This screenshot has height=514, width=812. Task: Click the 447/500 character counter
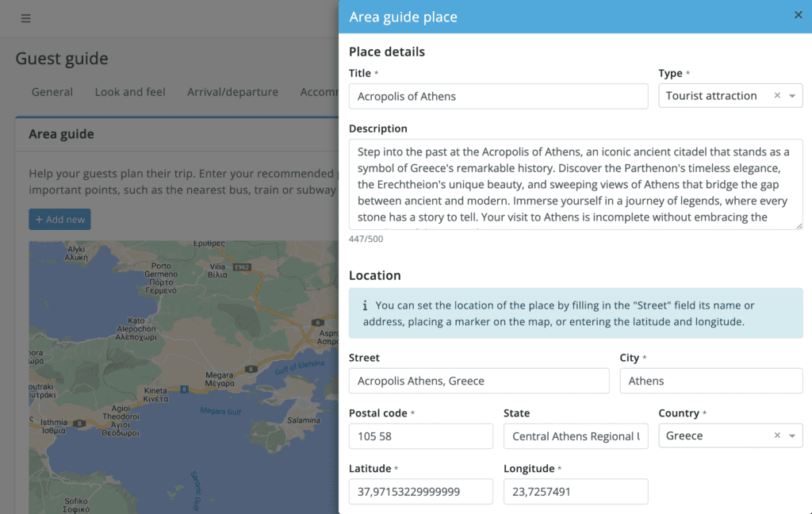[x=366, y=239]
